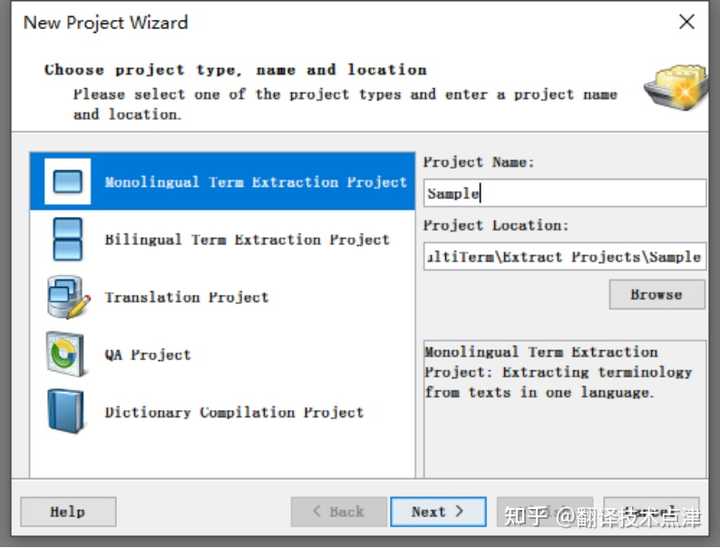Open Help for the wizard
720x548 pixels.
[x=68, y=512]
